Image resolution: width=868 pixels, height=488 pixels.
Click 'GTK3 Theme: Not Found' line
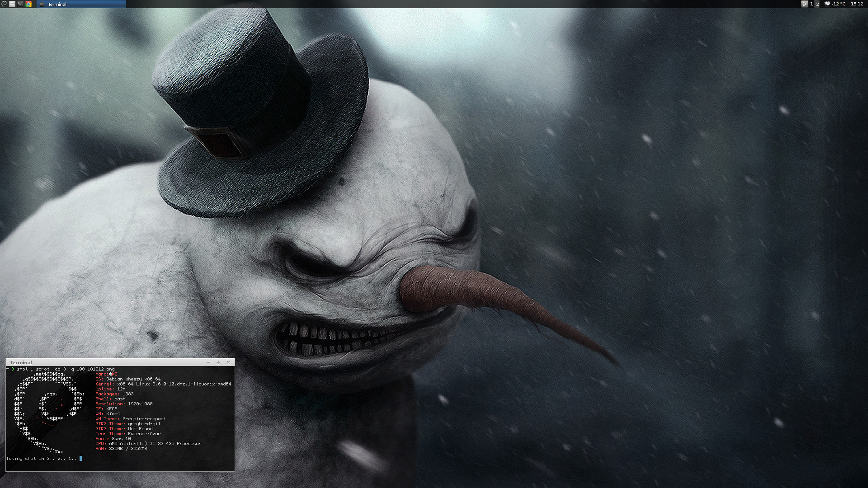[124, 429]
